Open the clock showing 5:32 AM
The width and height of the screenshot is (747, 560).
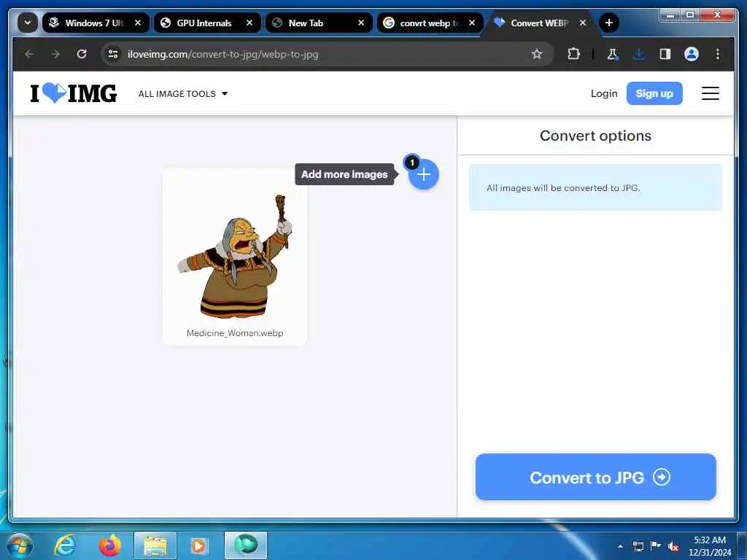pos(709,545)
